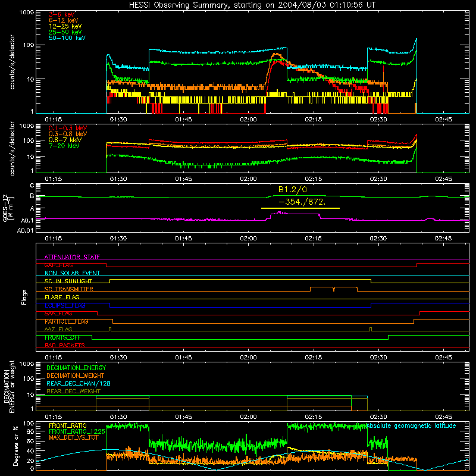Click the SC_IN_SUNLIGHT flag label
Viewport: 476px width, 476px height.
68,281
